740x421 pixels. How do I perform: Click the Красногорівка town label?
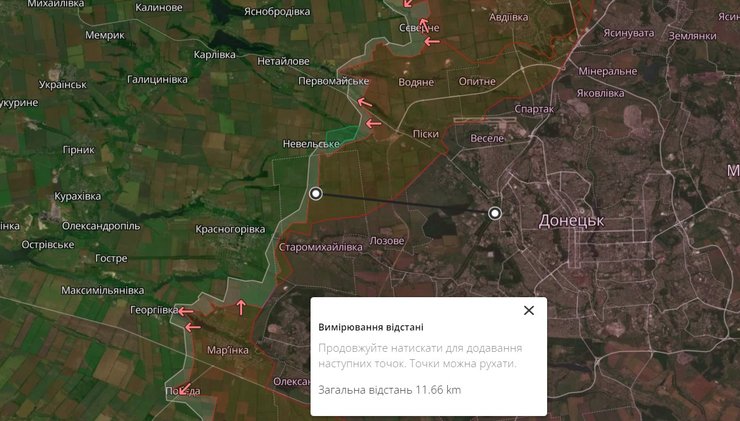[230, 229]
